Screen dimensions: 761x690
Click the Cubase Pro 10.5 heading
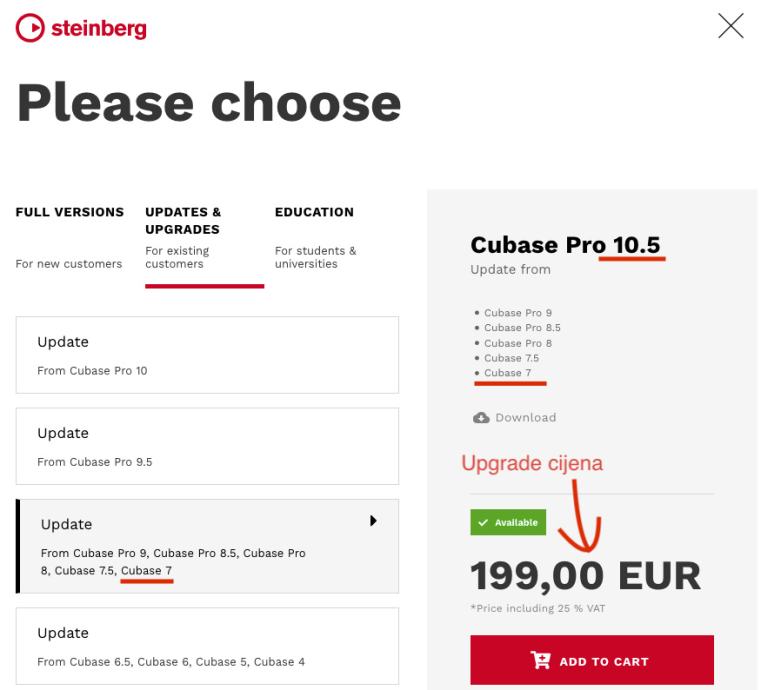tap(565, 245)
